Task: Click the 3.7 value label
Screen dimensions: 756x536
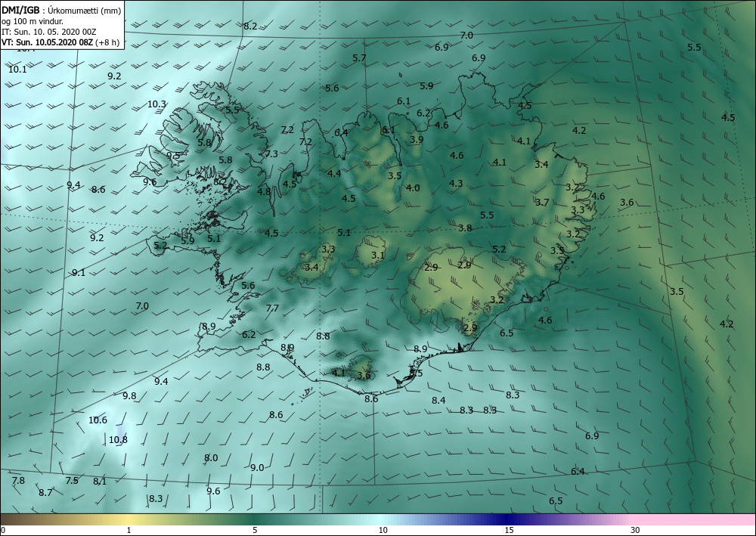Action: (x=542, y=203)
